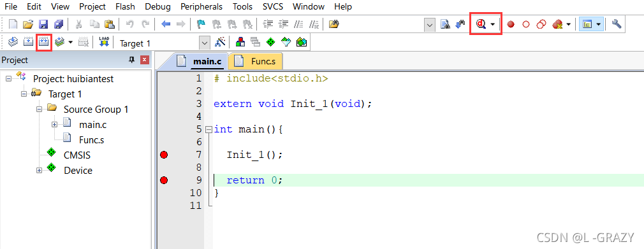The width and height of the screenshot is (644, 249).
Task: Pin the Project panel with the pushpin
Action: coord(131,60)
